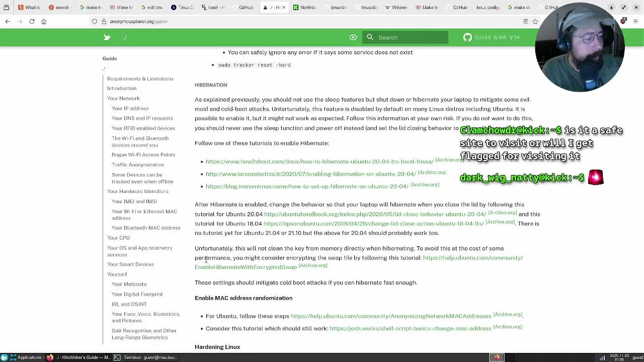The height and width of the screenshot is (362, 644).
Task: Switch to the "tmux config" browser tab
Action: click(x=488, y=8)
